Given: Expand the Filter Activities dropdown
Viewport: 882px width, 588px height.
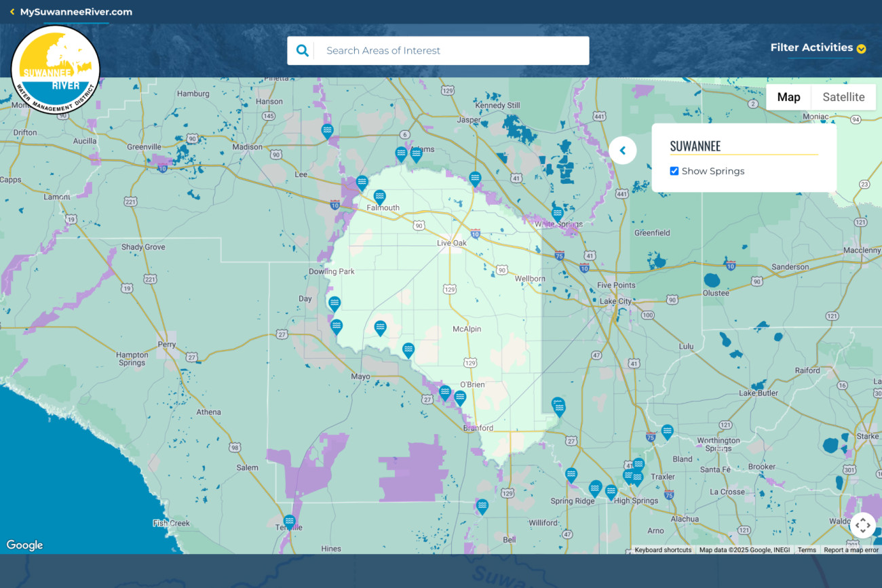Looking at the screenshot, I should click(x=818, y=48).
